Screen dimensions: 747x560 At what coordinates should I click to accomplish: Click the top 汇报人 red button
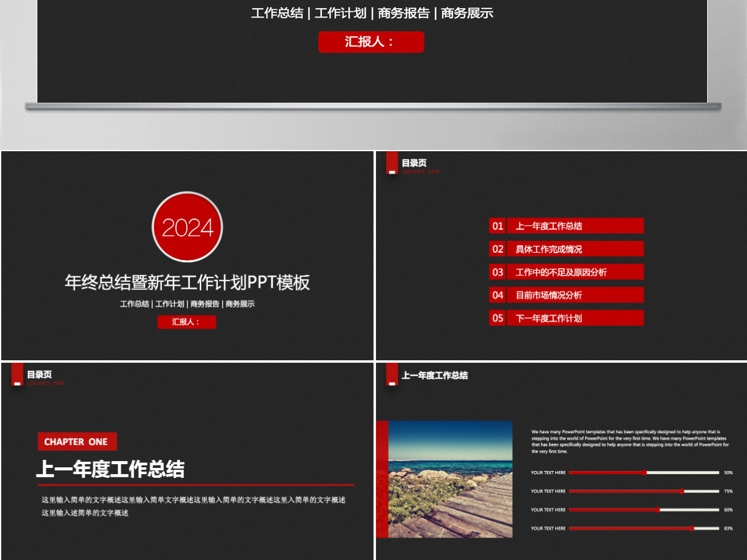pos(371,42)
